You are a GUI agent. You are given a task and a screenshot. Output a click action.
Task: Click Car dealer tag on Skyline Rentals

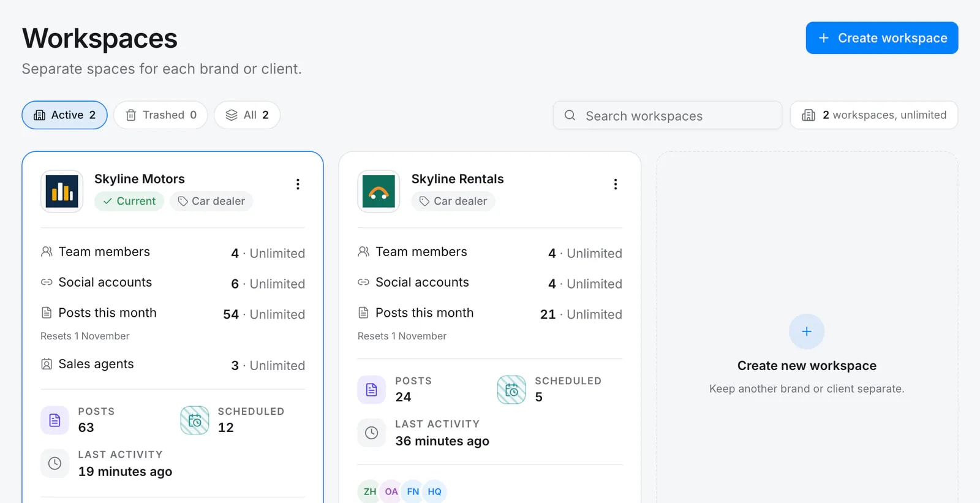[x=453, y=201]
